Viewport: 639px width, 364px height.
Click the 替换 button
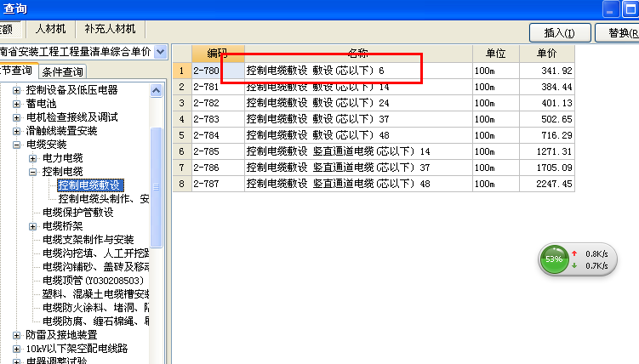pos(617,32)
